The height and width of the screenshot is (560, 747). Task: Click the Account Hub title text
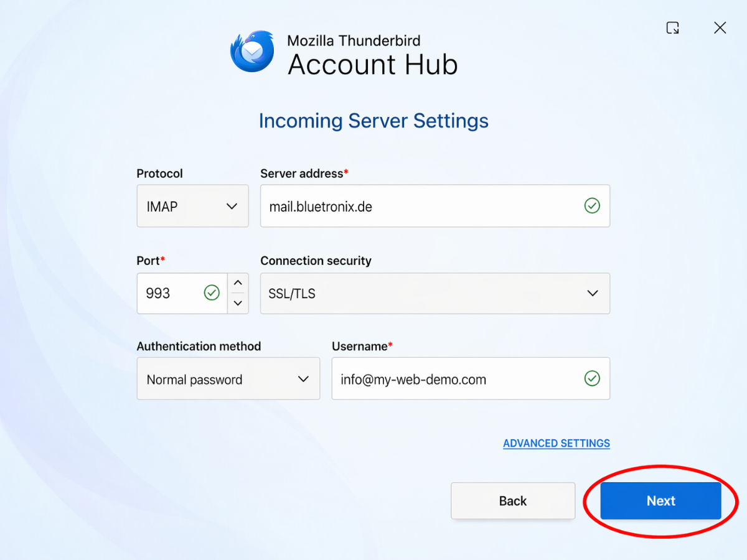pos(373,65)
